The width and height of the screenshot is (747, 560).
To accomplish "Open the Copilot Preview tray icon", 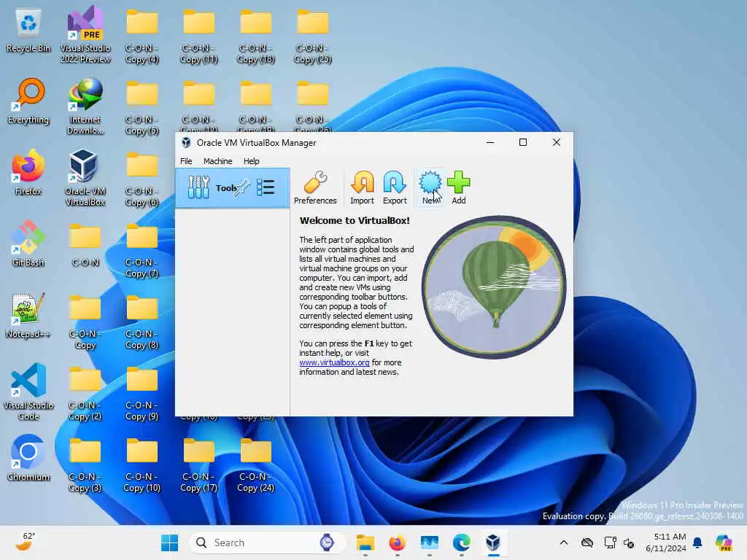I will [x=724, y=542].
